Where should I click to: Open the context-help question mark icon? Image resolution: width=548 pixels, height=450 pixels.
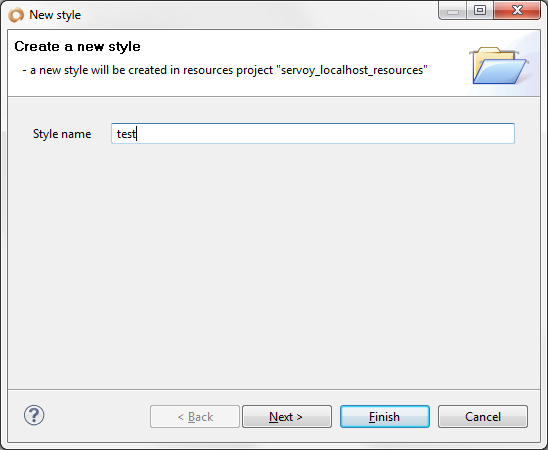(34, 415)
